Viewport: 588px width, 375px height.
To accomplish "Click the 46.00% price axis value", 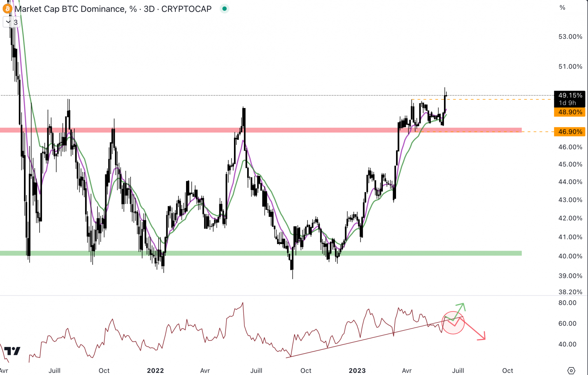I will click(570, 147).
